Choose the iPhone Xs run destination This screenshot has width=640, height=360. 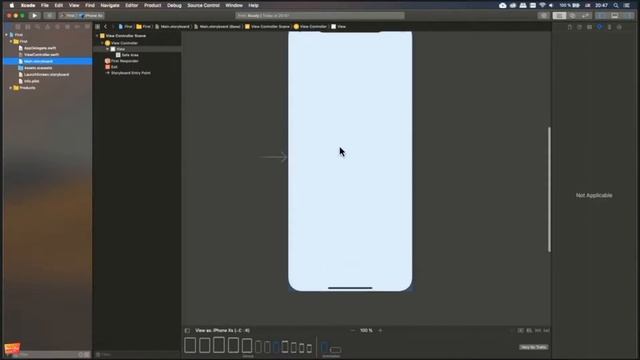pos(93,16)
